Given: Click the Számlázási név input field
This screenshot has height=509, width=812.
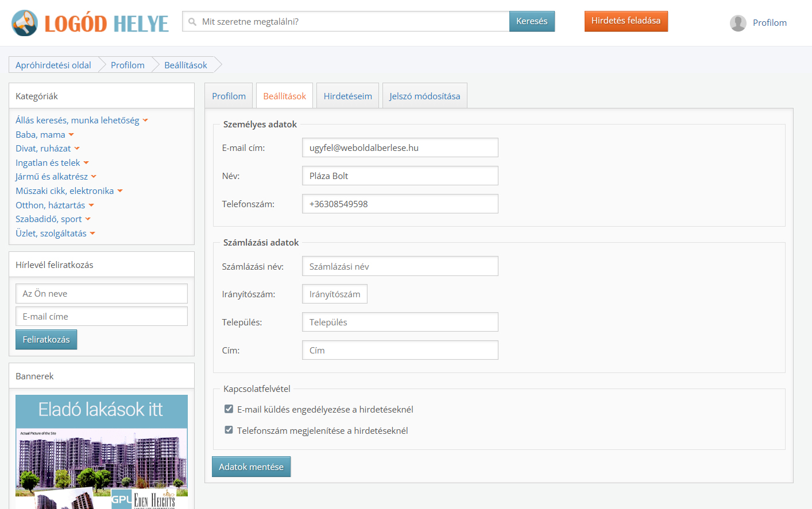Looking at the screenshot, I should point(400,266).
